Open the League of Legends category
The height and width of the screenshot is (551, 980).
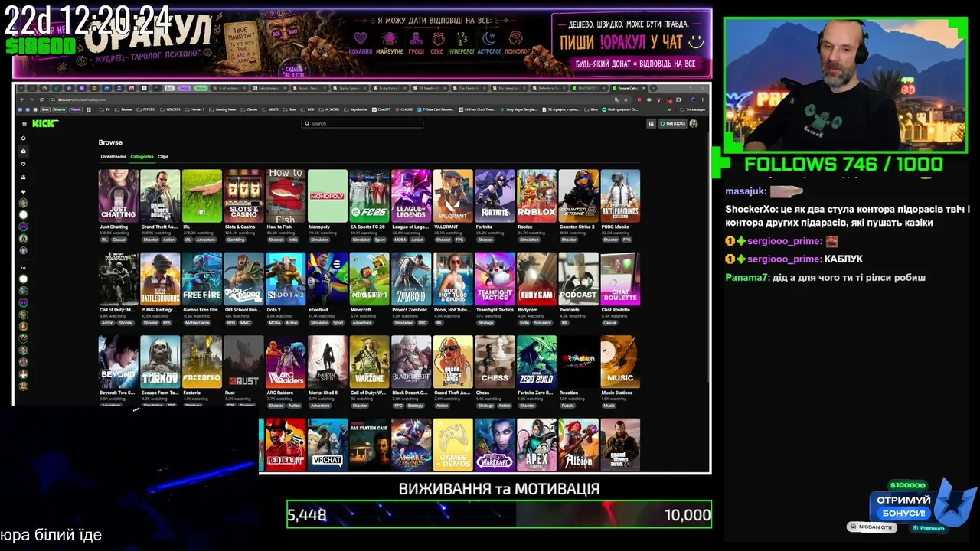411,196
